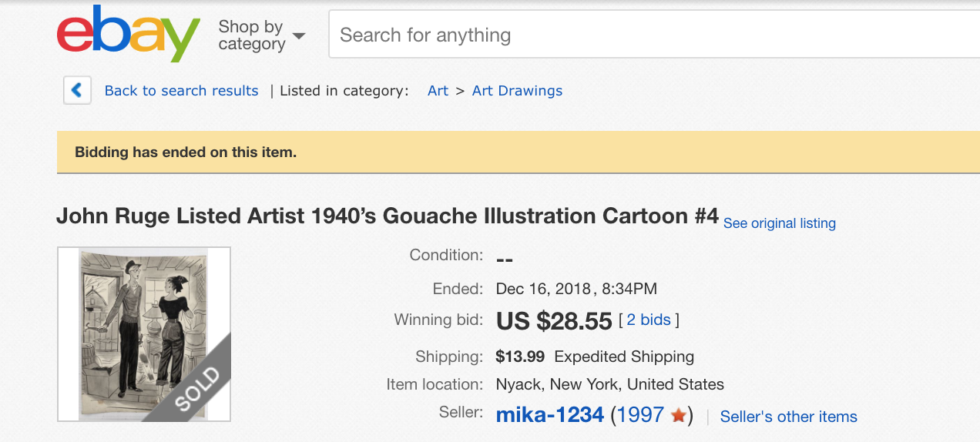Click the $13.99 shipping cost
Screen dimensions: 980x442
[520, 357]
